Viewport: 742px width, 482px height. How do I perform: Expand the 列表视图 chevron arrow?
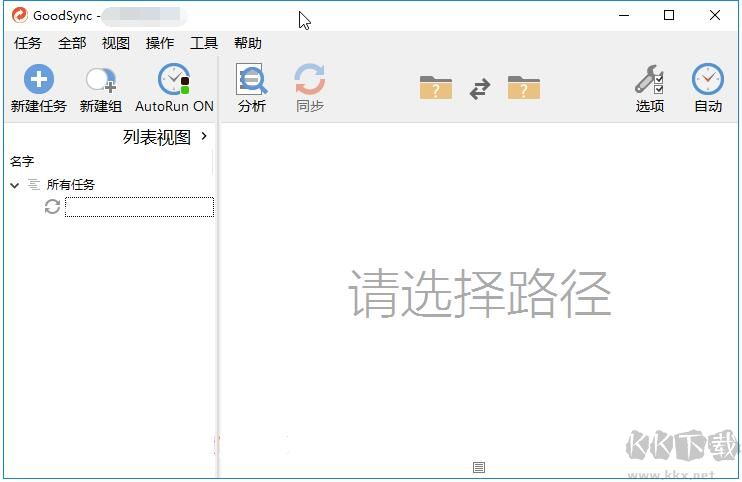click(204, 136)
